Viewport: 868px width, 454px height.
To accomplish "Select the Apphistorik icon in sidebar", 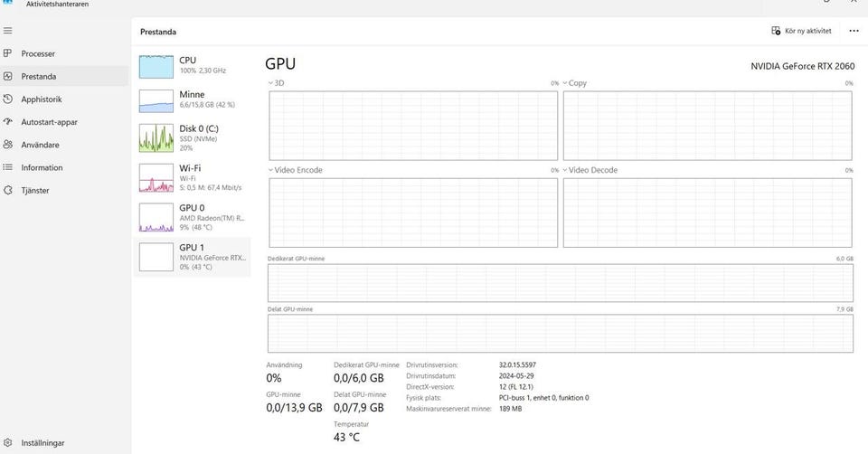I will point(8,99).
